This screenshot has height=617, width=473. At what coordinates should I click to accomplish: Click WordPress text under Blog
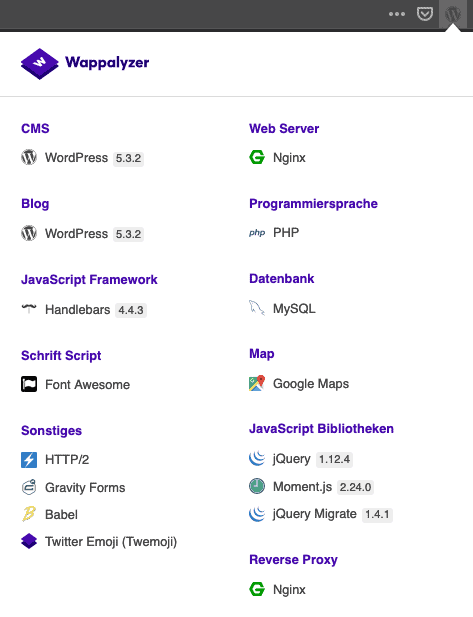click(x=76, y=234)
